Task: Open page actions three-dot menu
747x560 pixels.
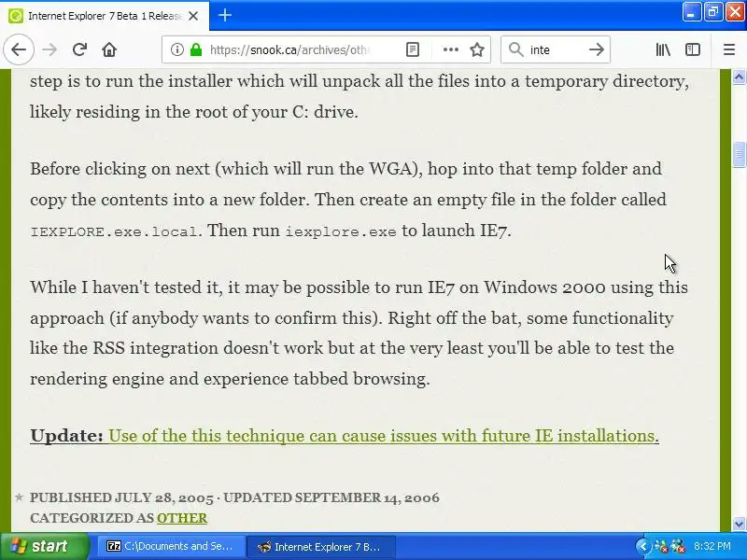Action: coord(451,49)
